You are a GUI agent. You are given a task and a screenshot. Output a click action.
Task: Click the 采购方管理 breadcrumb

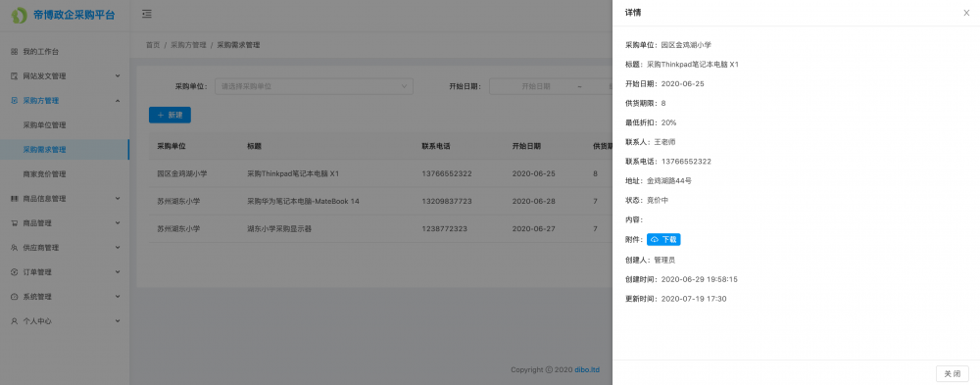click(x=188, y=45)
